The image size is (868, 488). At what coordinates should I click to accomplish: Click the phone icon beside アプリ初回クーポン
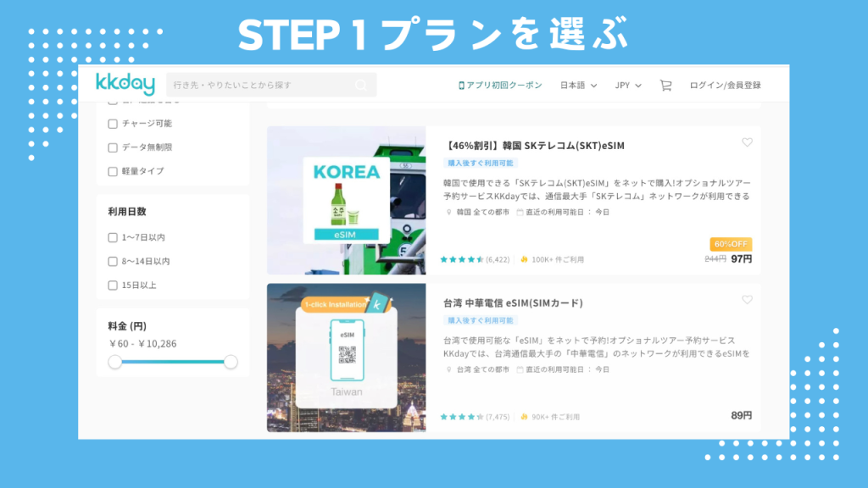point(461,86)
